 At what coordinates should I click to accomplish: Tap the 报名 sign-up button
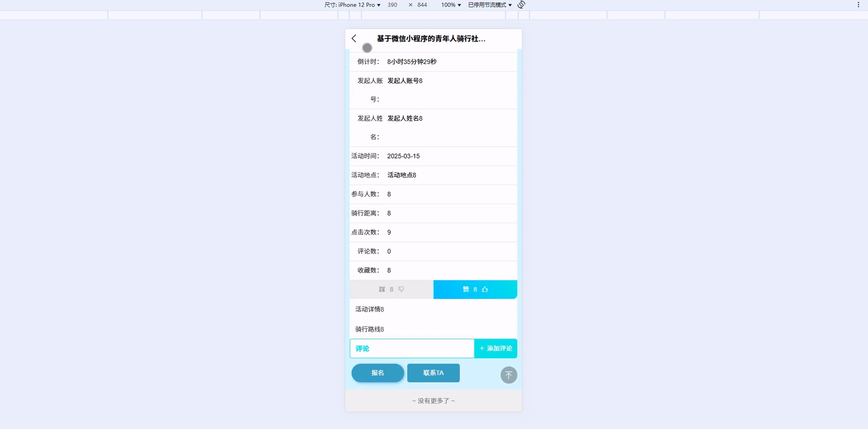click(377, 373)
